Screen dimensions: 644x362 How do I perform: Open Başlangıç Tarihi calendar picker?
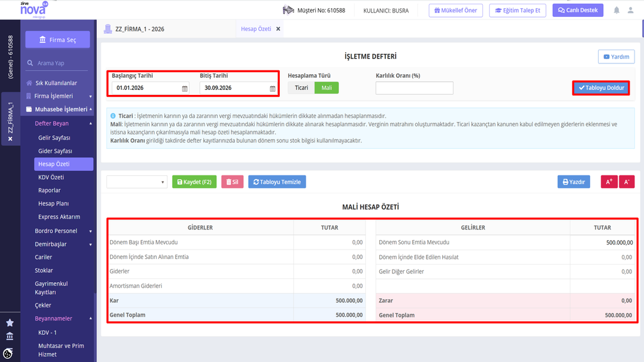click(x=185, y=88)
